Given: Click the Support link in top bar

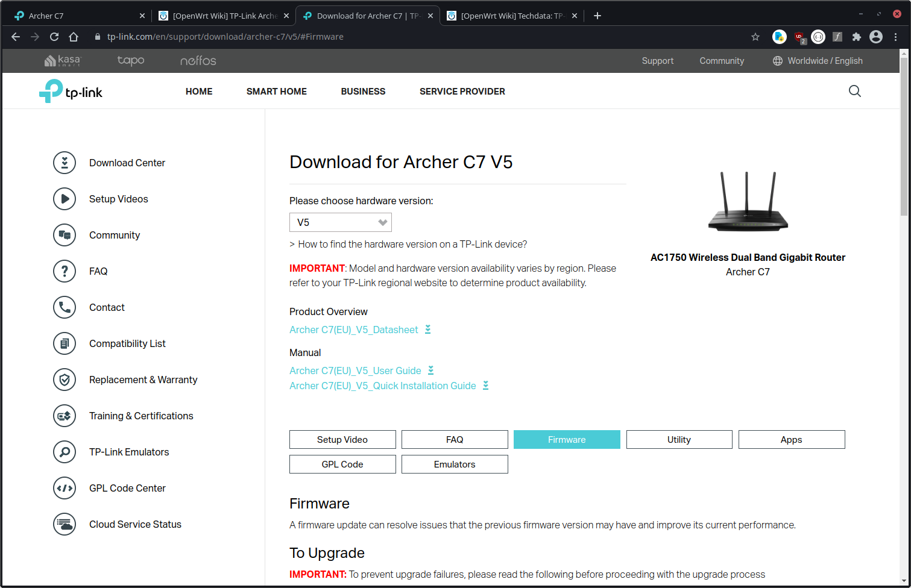Looking at the screenshot, I should coord(658,61).
